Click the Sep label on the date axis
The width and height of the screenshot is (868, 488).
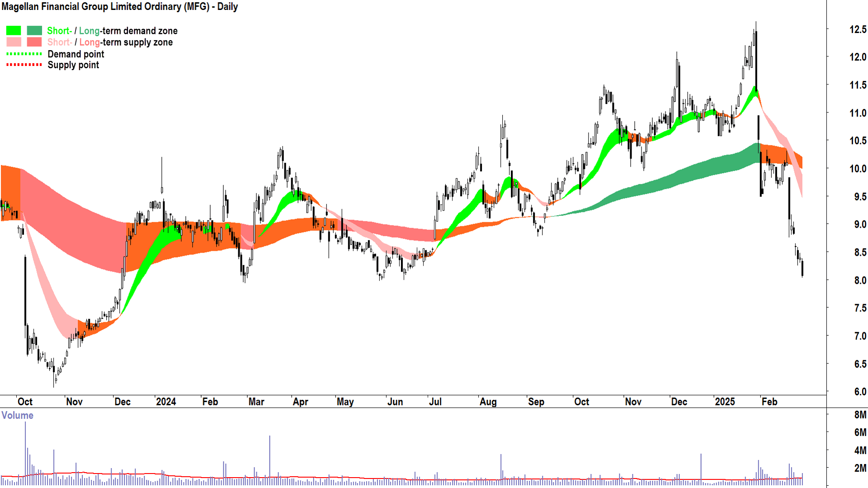pyautogui.click(x=536, y=402)
